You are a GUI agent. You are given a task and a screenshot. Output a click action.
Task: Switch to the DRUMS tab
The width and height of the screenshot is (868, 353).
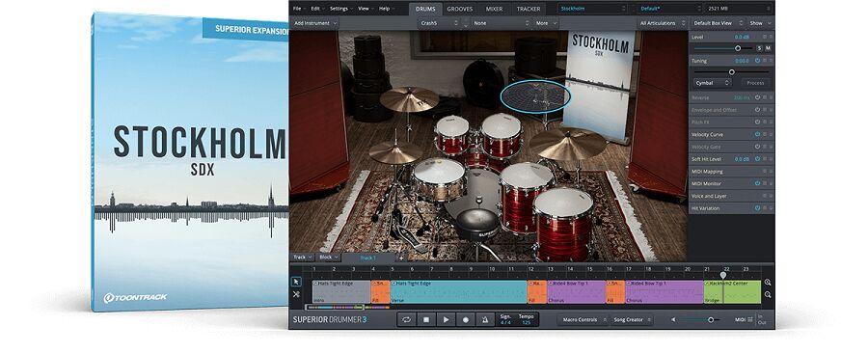pyautogui.click(x=425, y=9)
